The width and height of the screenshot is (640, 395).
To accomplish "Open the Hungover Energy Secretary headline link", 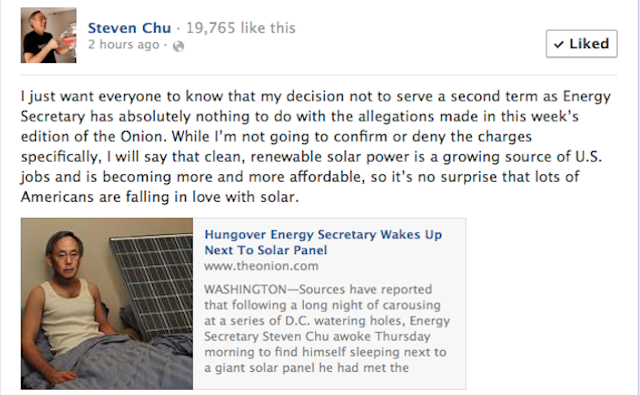I will point(323,242).
